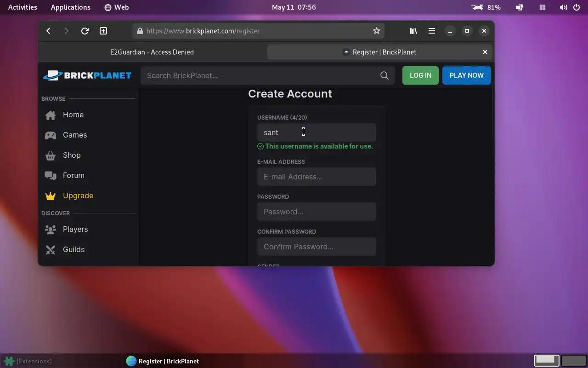The width and height of the screenshot is (588, 368).
Task: Focus the E-mail Address field
Action: point(317,177)
